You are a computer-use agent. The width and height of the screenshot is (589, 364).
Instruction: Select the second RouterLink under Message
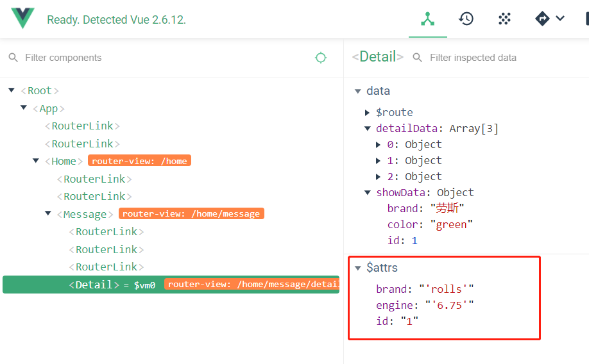(x=107, y=250)
